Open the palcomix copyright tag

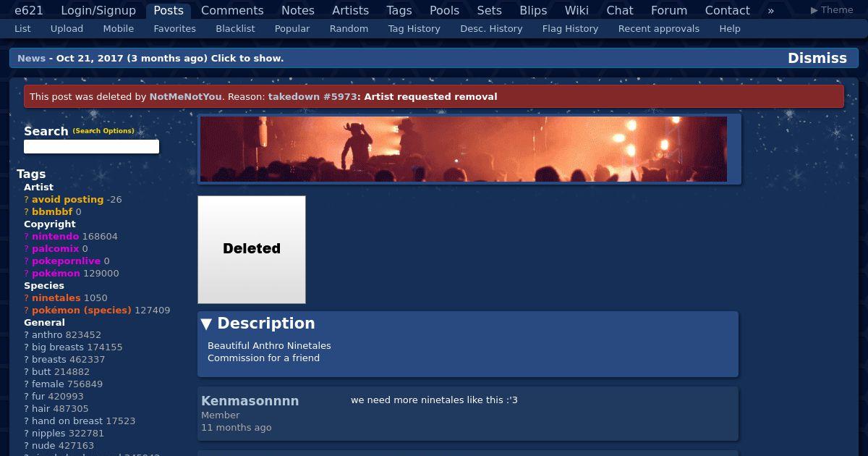55,249
